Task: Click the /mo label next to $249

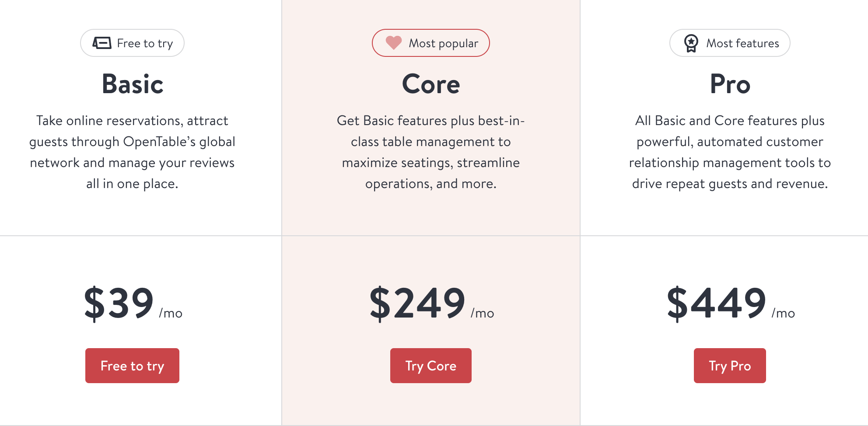Action: coord(483,313)
